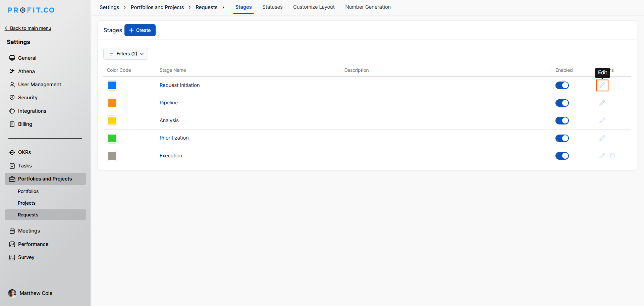The image size is (644, 306).
Task: Turn off the Prioritization stage toggle
Action: pyautogui.click(x=562, y=138)
